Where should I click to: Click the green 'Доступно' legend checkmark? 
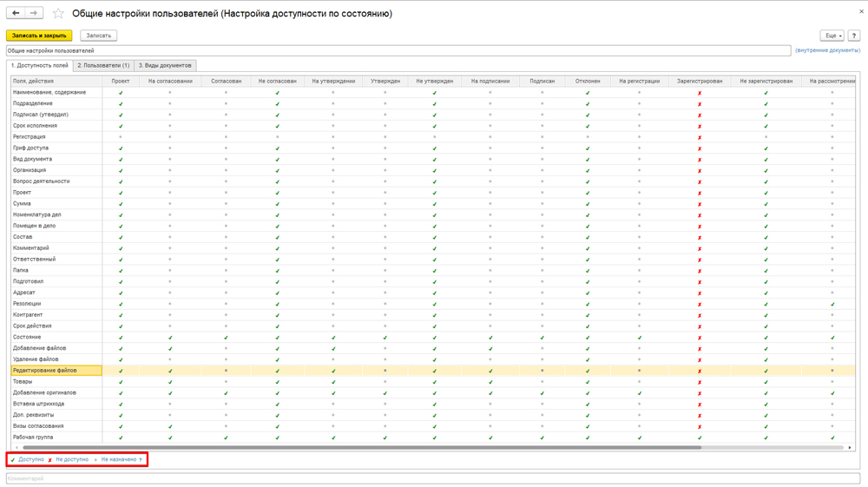(x=13, y=460)
